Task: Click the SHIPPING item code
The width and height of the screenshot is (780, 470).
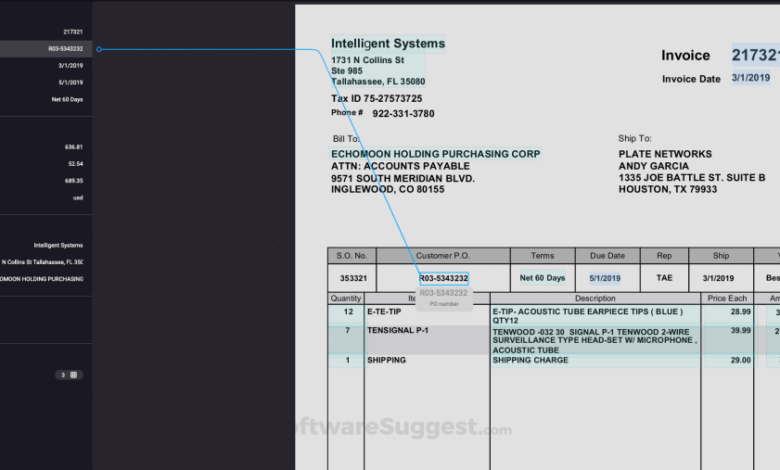Action: (x=387, y=360)
